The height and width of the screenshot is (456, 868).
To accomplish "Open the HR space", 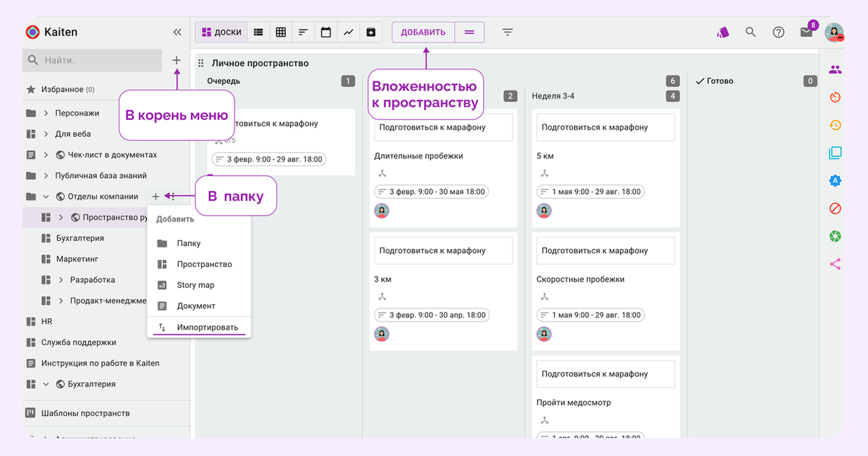I will (x=47, y=321).
